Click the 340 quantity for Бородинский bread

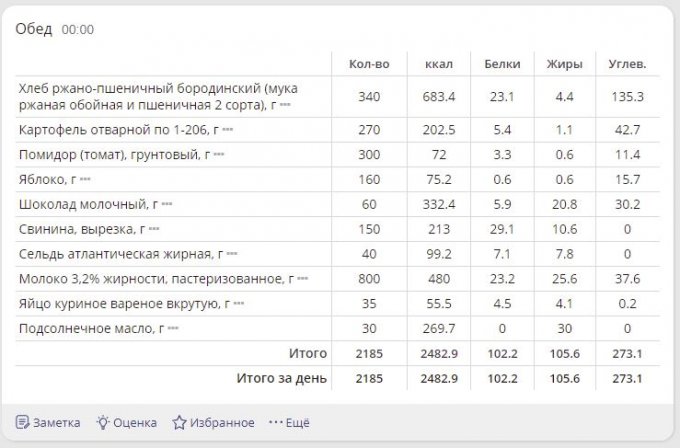click(369, 97)
